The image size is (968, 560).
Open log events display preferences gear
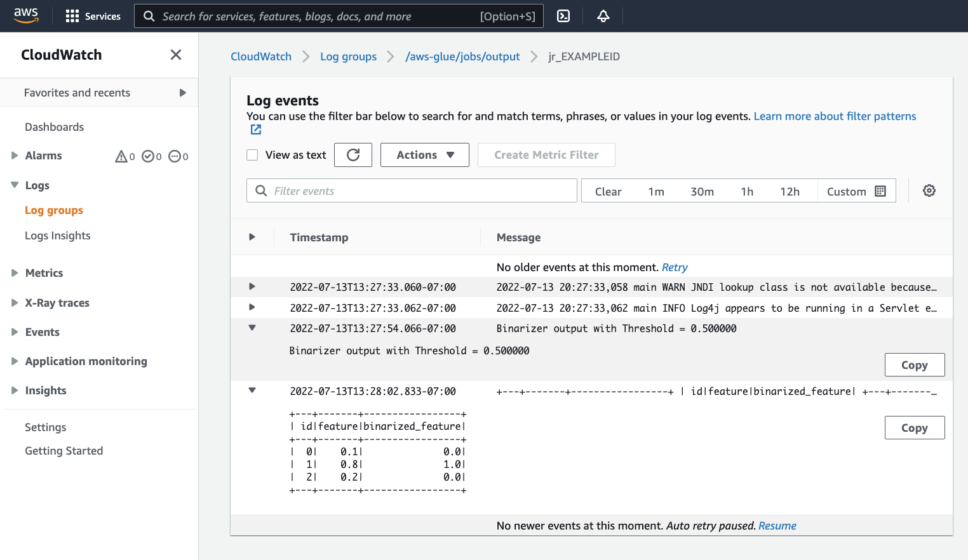(x=929, y=190)
